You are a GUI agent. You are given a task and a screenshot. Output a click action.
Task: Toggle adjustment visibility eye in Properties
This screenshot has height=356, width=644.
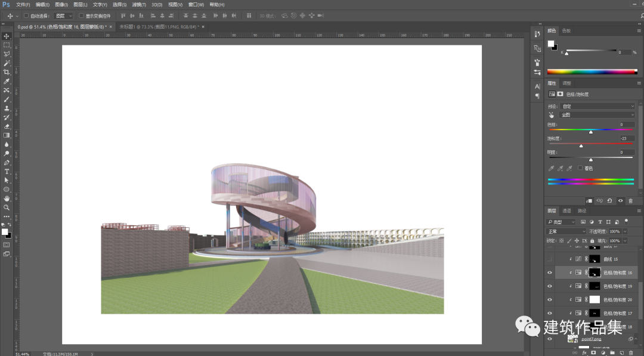(620, 201)
